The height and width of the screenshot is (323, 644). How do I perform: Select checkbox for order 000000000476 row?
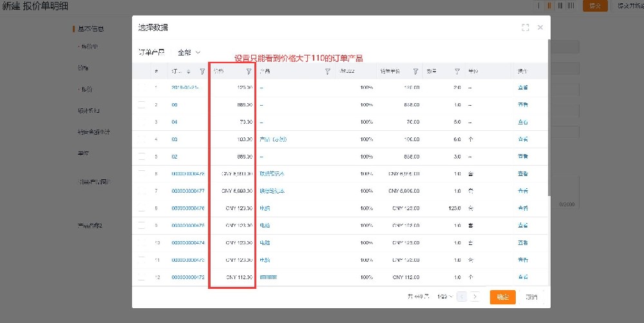pyautogui.click(x=142, y=208)
